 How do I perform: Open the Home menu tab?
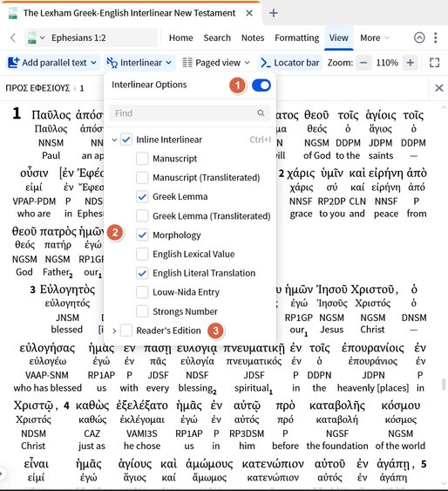click(x=180, y=38)
